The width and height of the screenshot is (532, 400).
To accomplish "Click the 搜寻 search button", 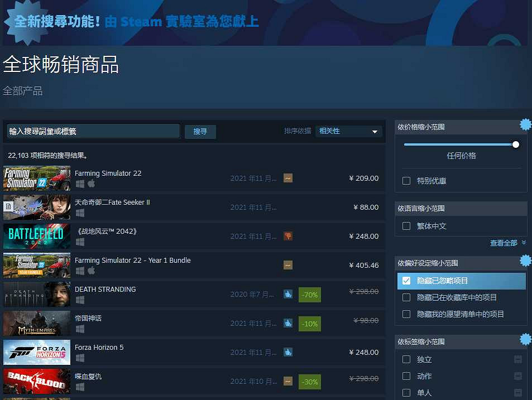I will [x=200, y=132].
